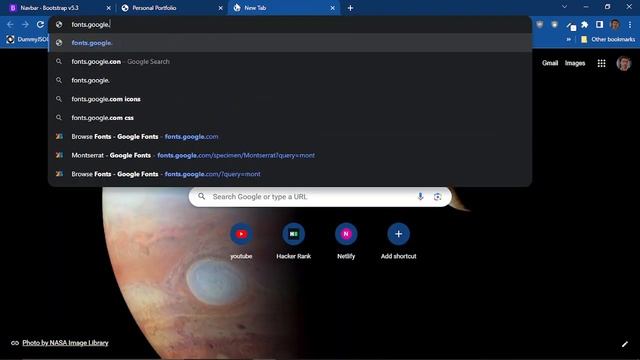Open the DummyJSON bookmark

(27, 39)
